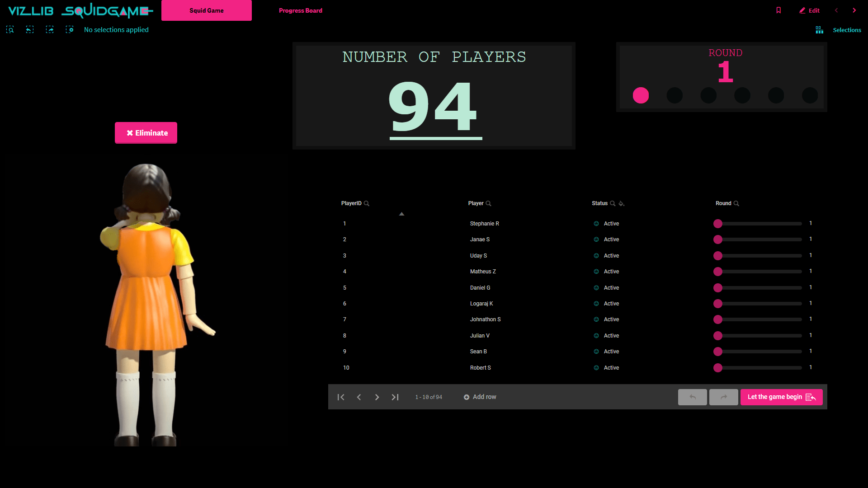Switch to Progress Board tab
This screenshot has height=488, width=868.
pos(301,10)
